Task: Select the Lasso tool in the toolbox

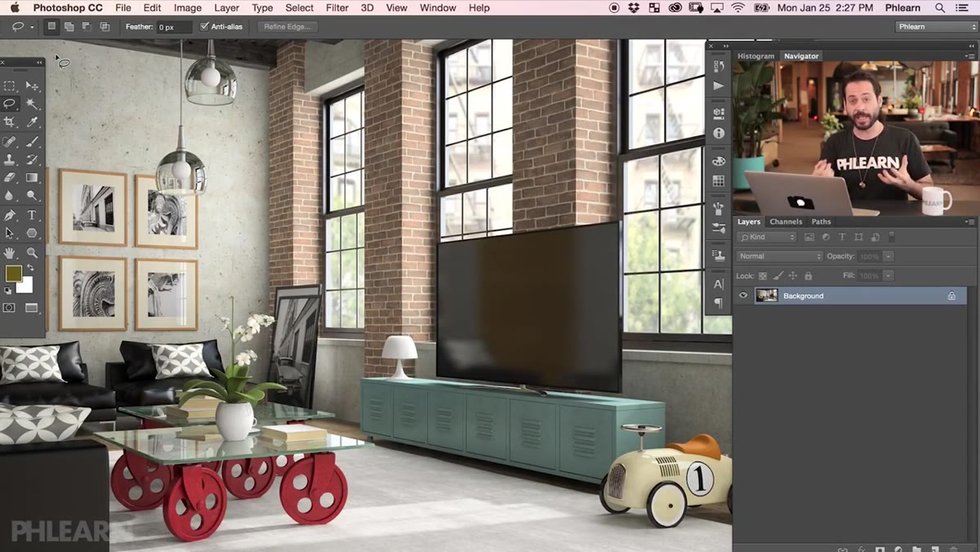Action: (10, 104)
